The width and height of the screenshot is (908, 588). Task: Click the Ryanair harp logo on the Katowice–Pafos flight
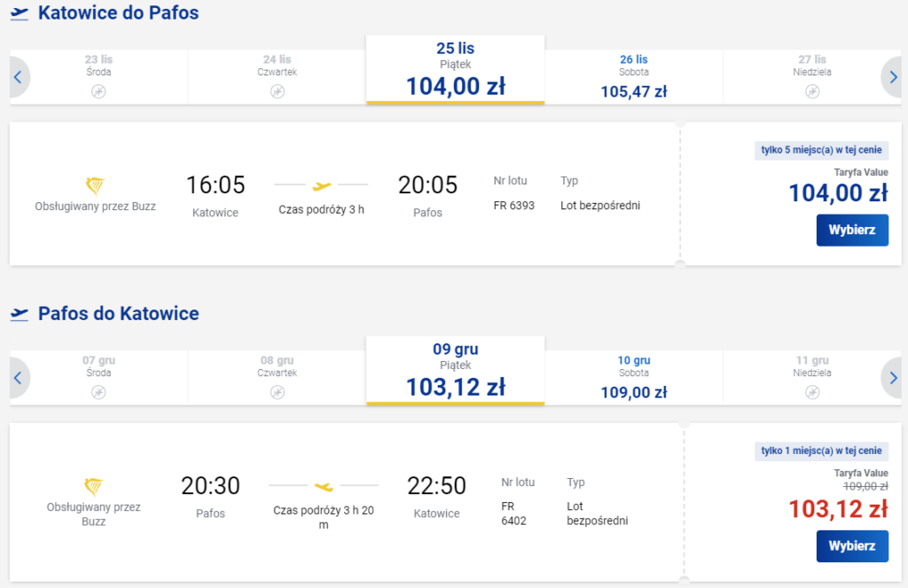coord(94,185)
